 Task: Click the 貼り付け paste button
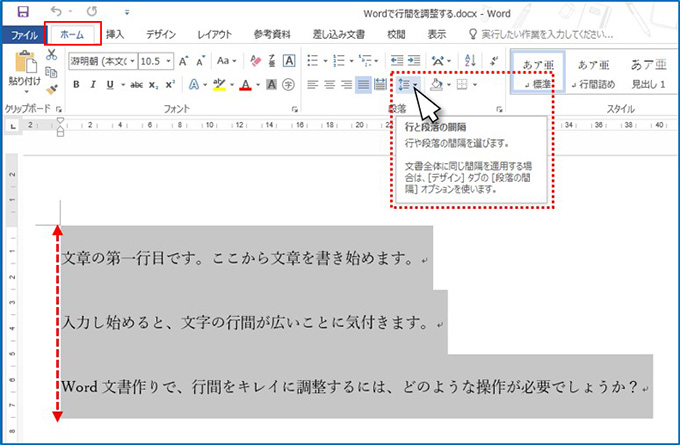tap(25, 72)
